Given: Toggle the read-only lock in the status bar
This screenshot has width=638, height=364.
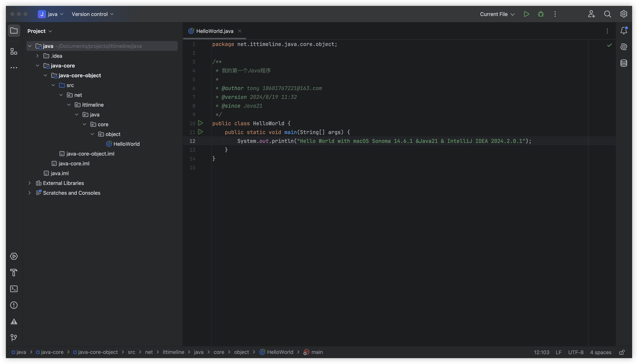Looking at the screenshot, I should tap(622, 352).
